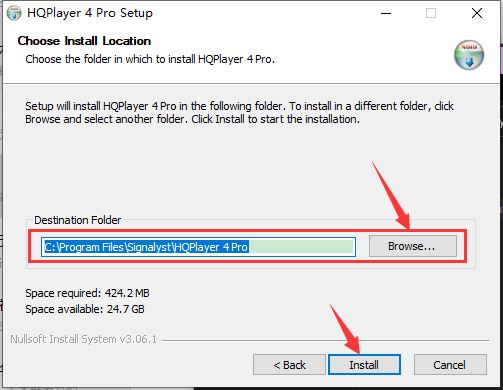
Task: Click the installer globe logo in header
Action: click(469, 55)
